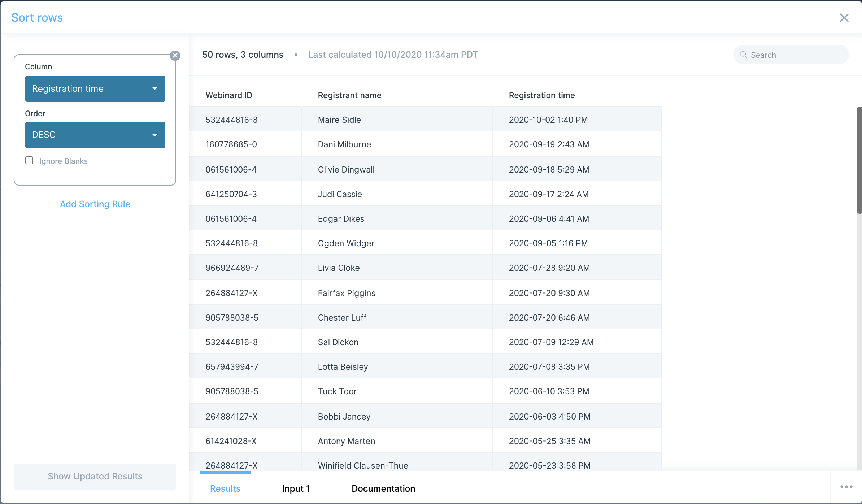Image resolution: width=862 pixels, height=504 pixels.
Task: Click Add Sorting Rule link
Action: click(95, 204)
